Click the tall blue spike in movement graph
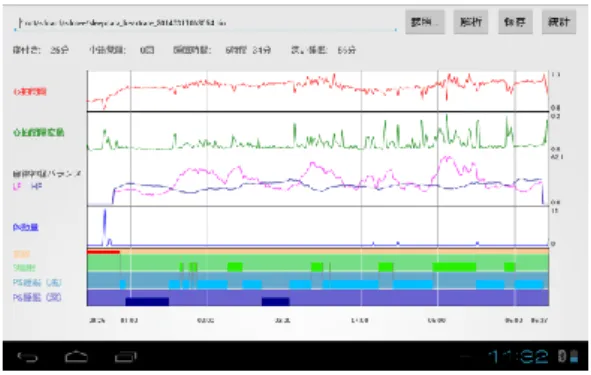The width and height of the screenshot is (591, 375). pyautogui.click(x=105, y=227)
